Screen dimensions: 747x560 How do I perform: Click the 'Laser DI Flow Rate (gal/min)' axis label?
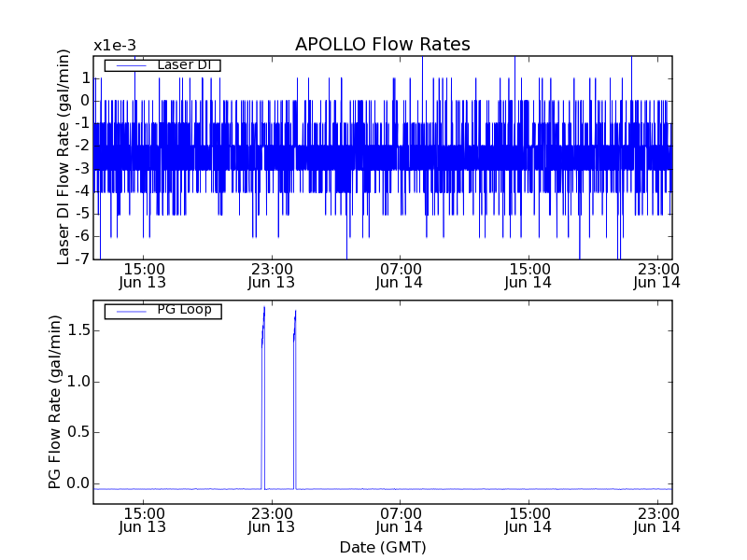63,157
